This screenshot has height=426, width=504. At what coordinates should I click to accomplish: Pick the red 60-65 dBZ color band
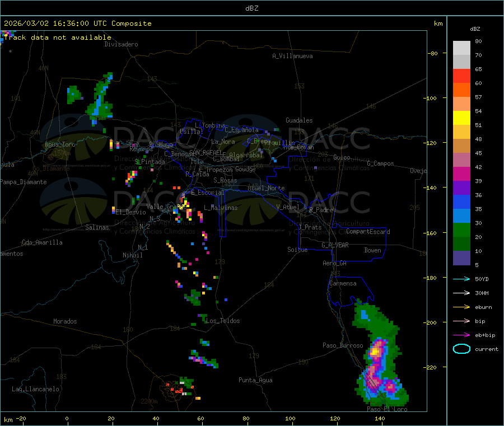click(x=461, y=76)
